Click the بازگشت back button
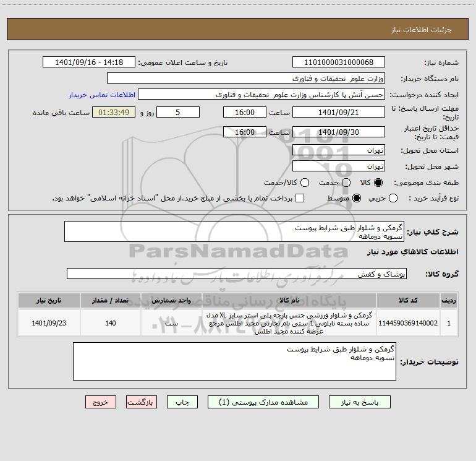This screenshot has height=461, width=476. click(x=142, y=402)
